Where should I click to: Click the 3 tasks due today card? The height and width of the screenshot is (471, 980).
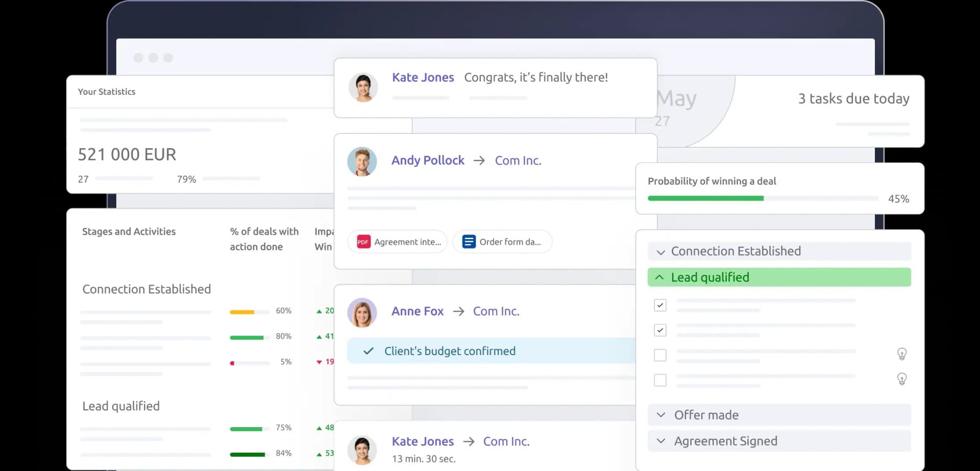pyautogui.click(x=853, y=99)
